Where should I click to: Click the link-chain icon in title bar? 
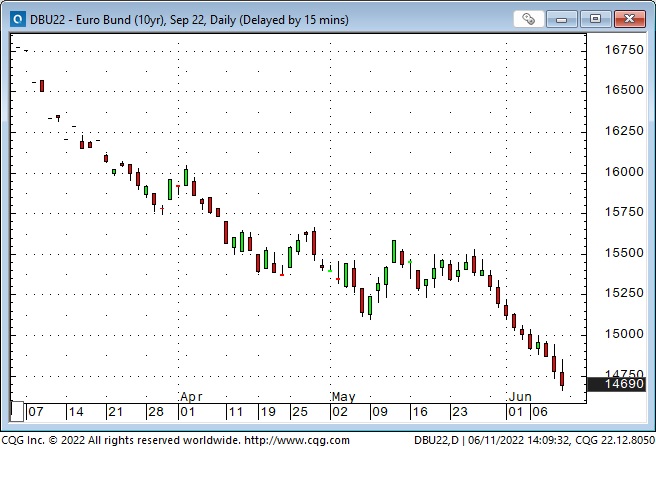(528, 19)
